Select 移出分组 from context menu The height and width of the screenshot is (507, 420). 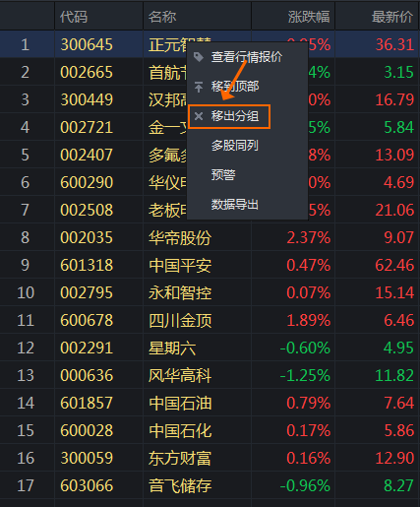point(234,116)
